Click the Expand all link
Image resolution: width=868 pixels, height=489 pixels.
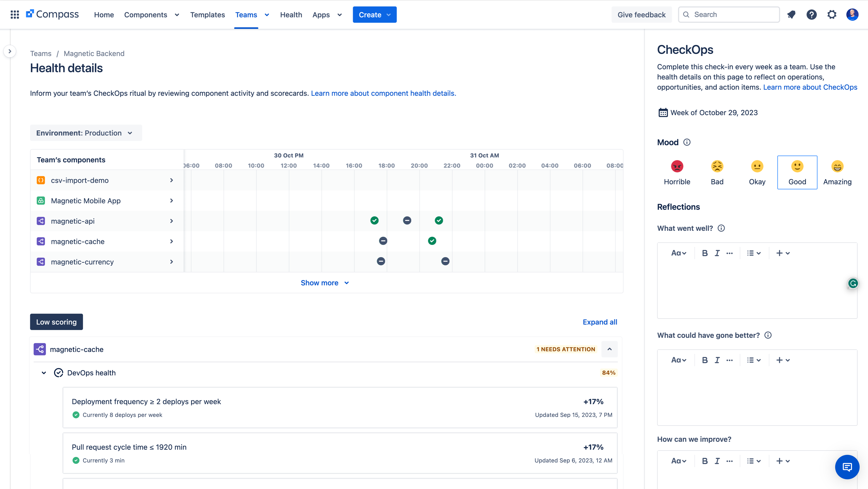[x=599, y=322]
